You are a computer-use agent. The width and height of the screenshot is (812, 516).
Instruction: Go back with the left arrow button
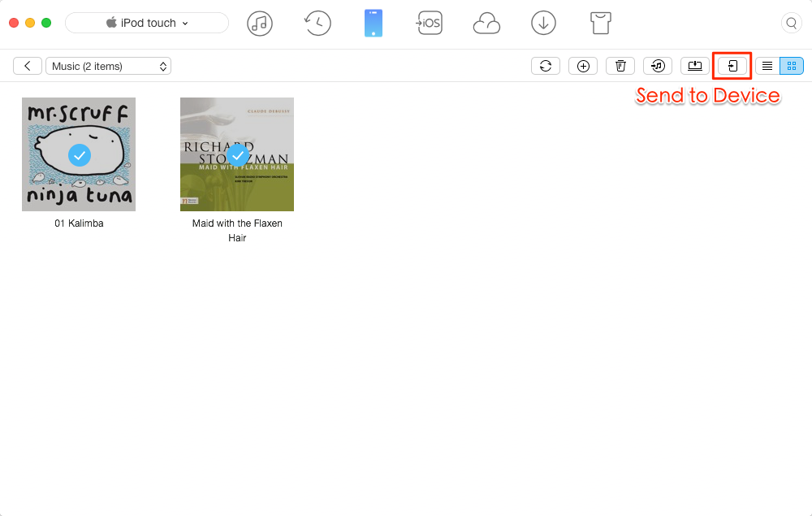(x=28, y=67)
